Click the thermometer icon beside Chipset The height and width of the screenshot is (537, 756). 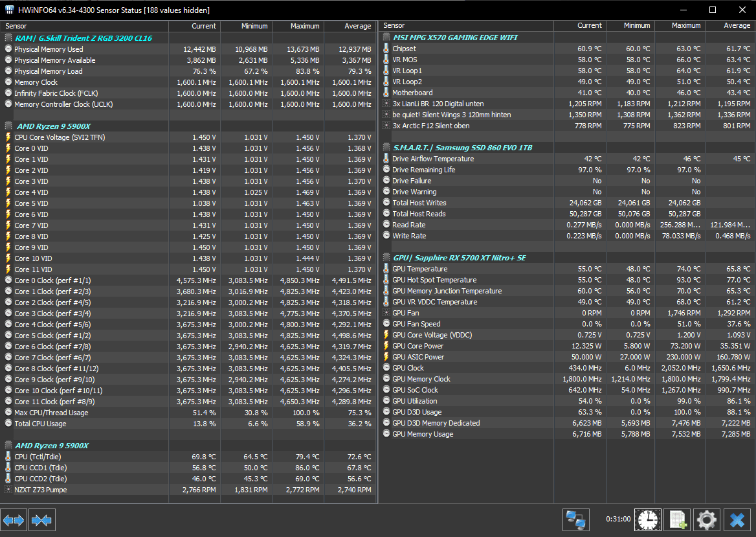click(386, 48)
